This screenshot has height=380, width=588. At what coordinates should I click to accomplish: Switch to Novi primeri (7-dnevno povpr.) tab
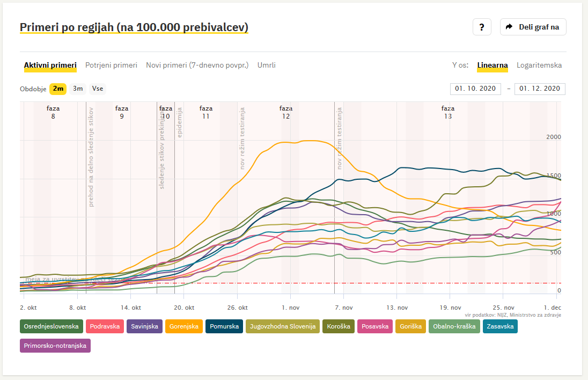pyautogui.click(x=197, y=65)
